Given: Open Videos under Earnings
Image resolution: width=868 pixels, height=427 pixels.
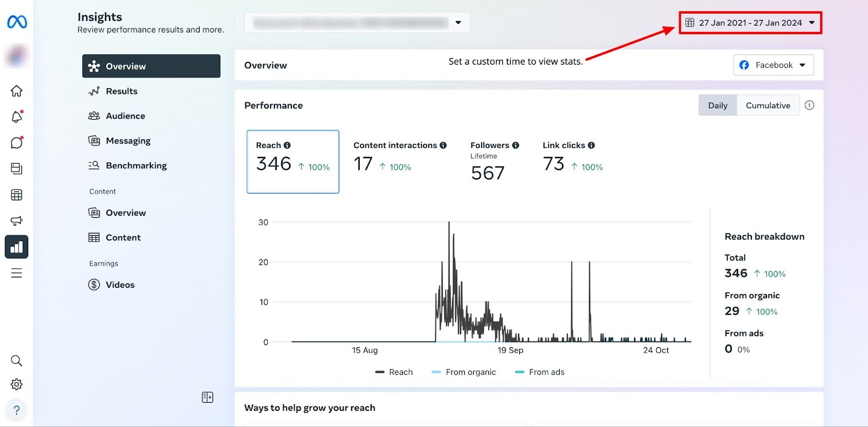Looking at the screenshot, I should tap(151, 284).
